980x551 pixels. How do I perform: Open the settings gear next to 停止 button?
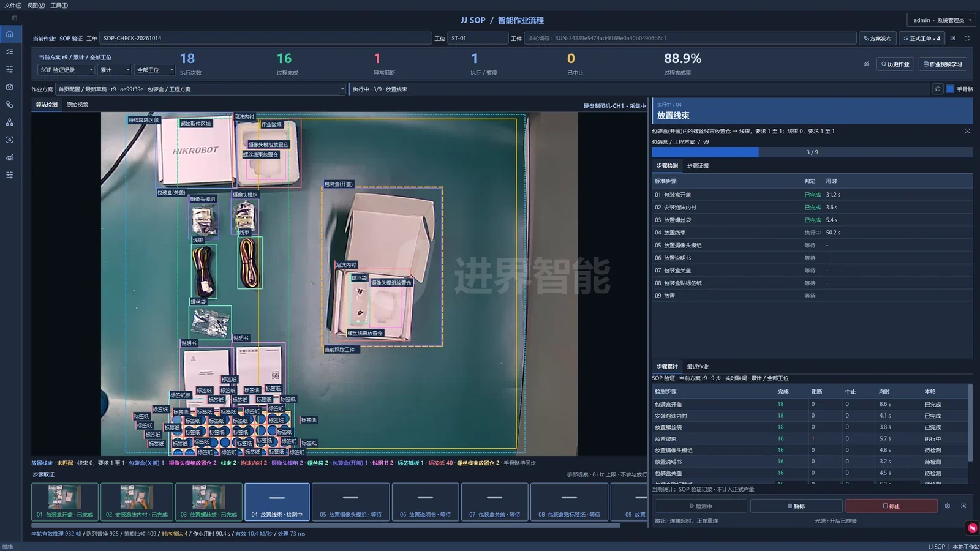click(948, 506)
